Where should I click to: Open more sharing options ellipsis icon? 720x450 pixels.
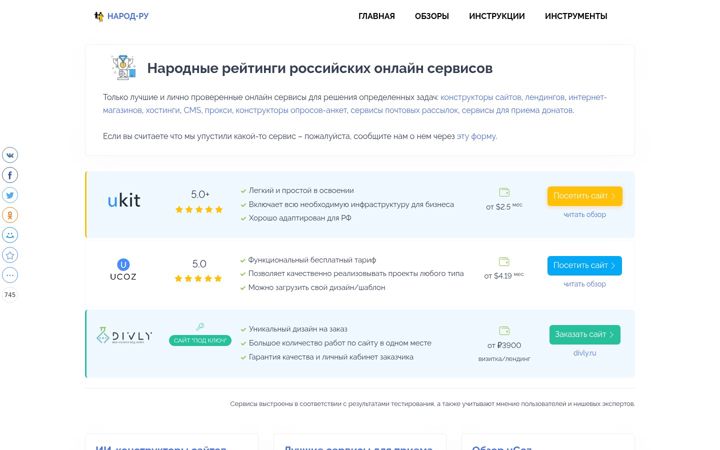click(x=10, y=275)
